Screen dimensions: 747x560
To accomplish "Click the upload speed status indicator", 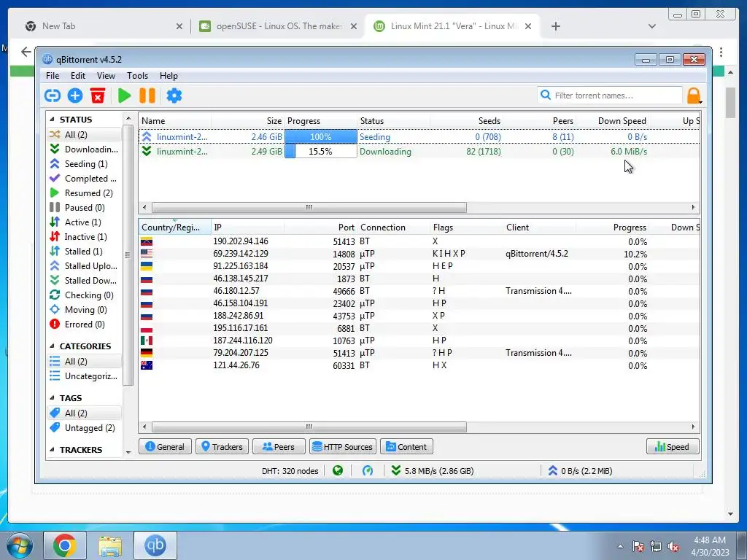I will coord(580,471).
